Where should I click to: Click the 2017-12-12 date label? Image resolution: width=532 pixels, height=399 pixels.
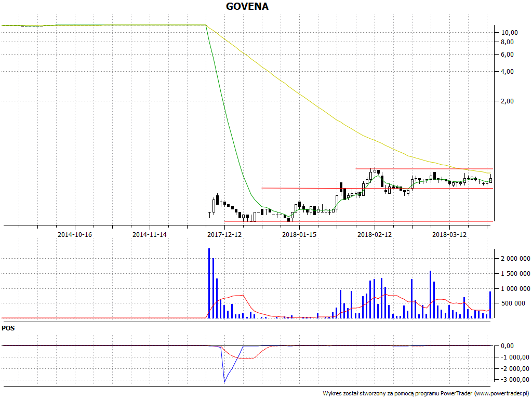224,235
